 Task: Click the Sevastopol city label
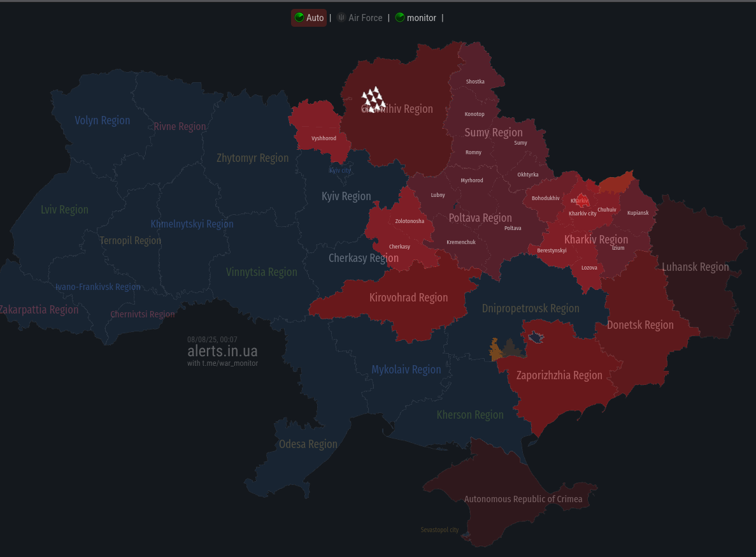(x=439, y=530)
